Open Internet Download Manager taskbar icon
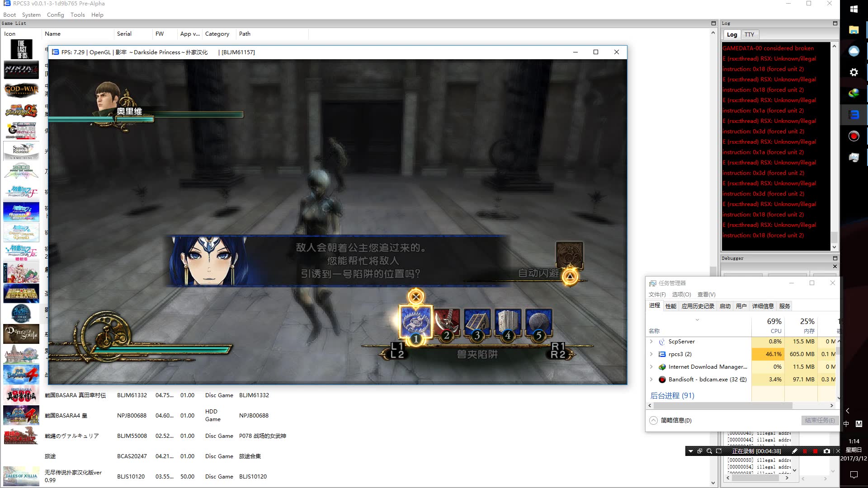The width and height of the screenshot is (868, 488). pos(854,94)
